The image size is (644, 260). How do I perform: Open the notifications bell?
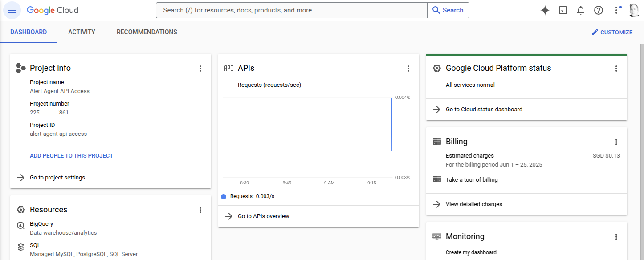pos(581,10)
